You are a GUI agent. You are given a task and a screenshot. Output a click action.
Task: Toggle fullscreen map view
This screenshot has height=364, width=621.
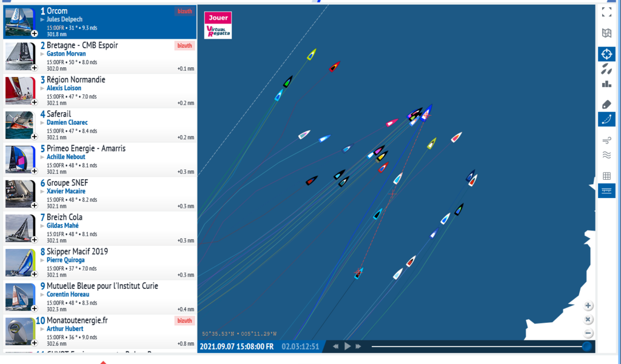pos(606,12)
